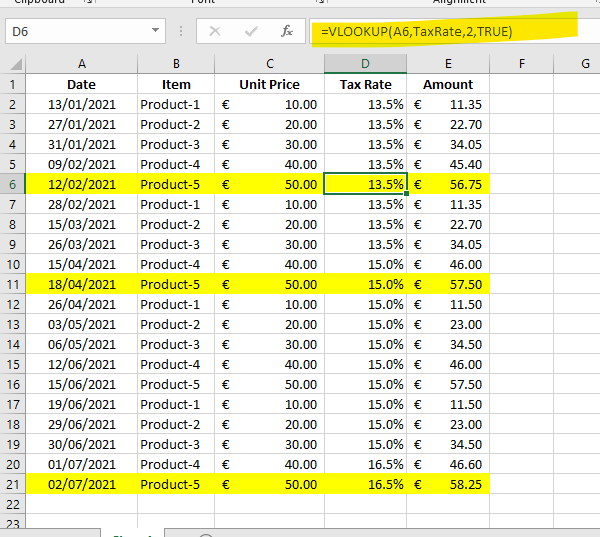The image size is (600, 537).
Task: Click the Select All corner triangle
Action: pyautogui.click(x=16, y=64)
